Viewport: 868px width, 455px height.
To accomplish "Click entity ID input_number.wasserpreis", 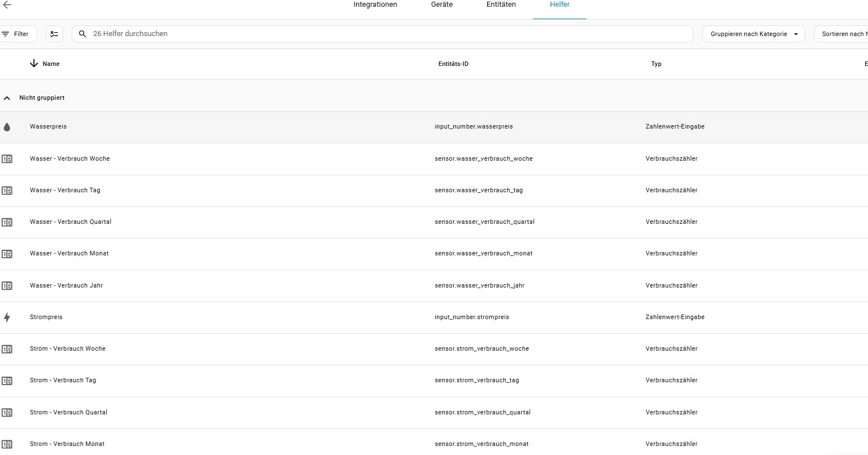I will [x=474, y=127].
